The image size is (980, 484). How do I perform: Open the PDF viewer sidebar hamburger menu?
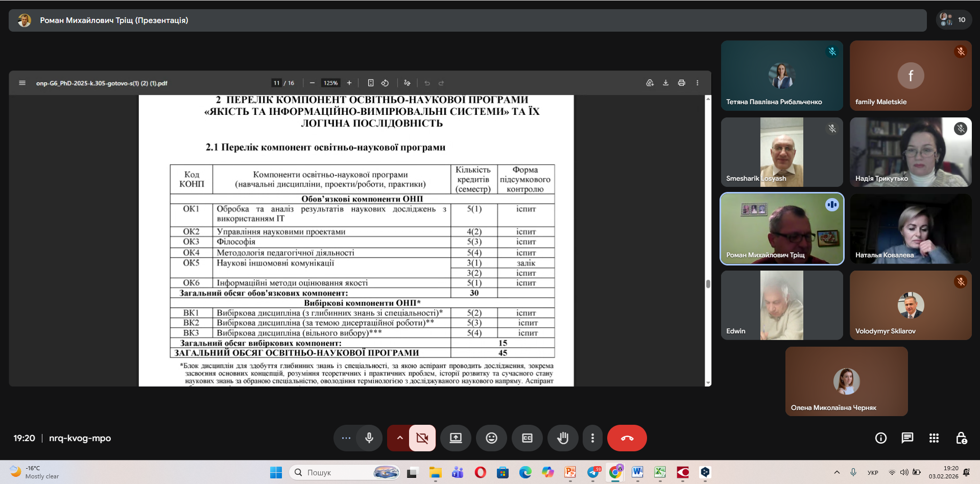coord(22,83)
